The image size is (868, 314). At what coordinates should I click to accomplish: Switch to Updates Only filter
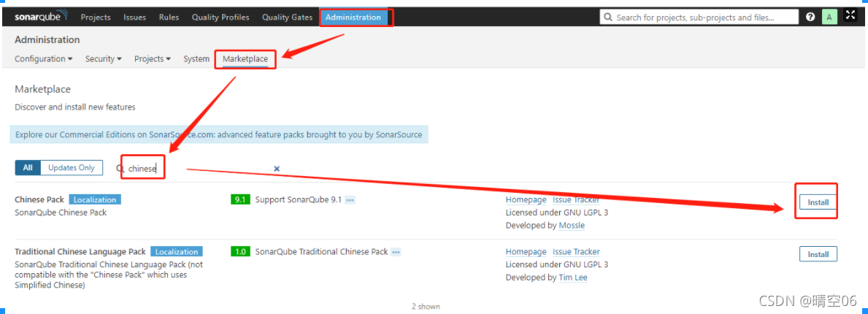pyautogui.click(x=72, y=168)
